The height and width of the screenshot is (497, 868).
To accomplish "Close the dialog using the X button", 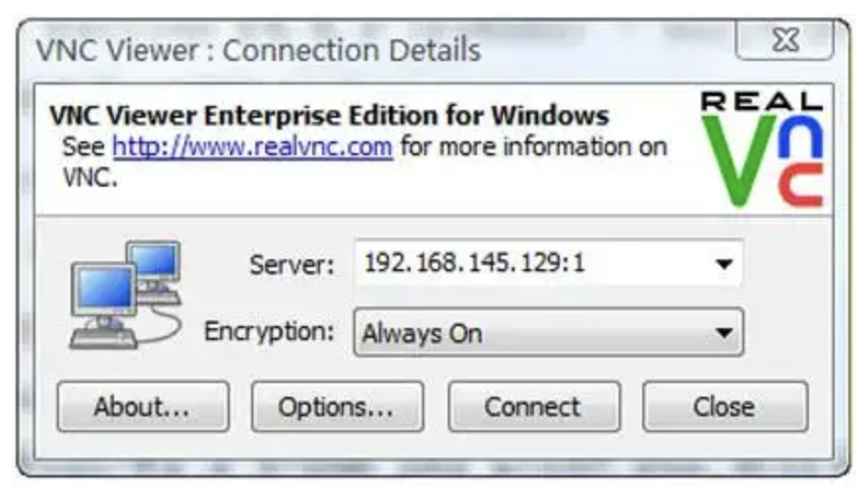I will (x=785, y=40).
